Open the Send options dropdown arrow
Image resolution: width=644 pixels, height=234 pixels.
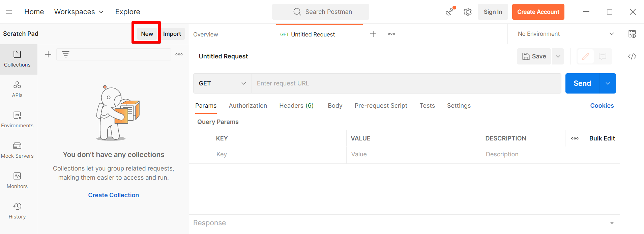[608, 83]
